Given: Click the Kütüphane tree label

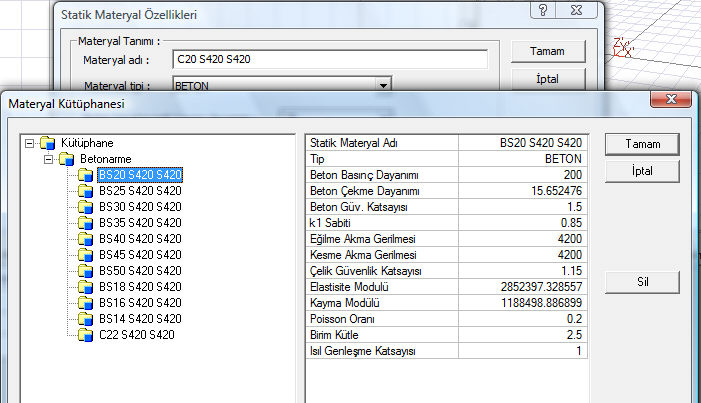Looking at the screenshot, I should pyautogui.click(x=87, y=143).
